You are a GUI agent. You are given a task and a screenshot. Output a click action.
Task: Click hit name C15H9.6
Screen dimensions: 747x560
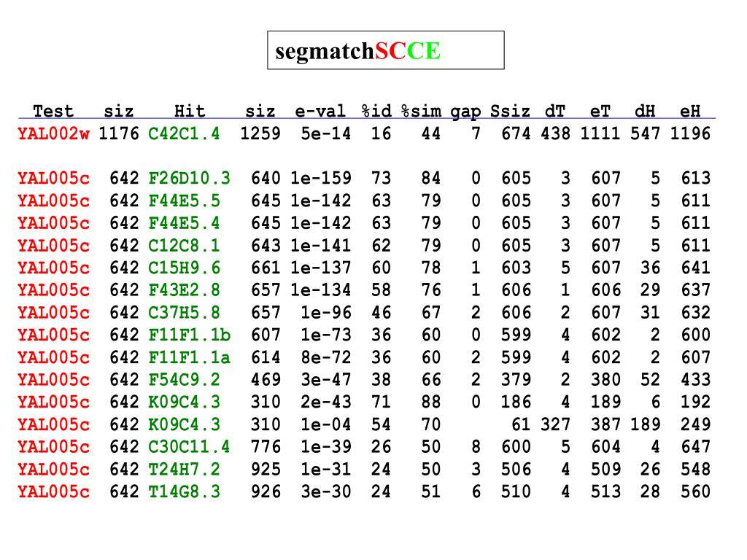[x=184, y=268]
